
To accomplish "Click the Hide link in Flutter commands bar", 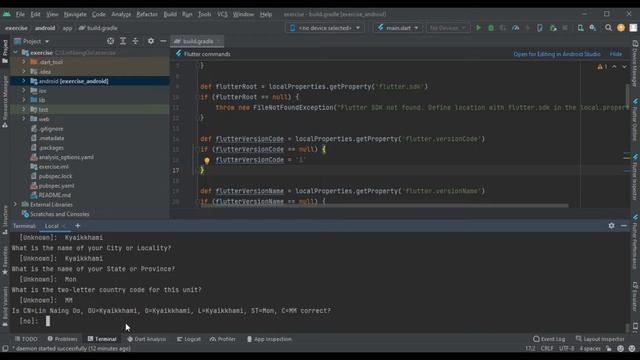I will [616, 54].
